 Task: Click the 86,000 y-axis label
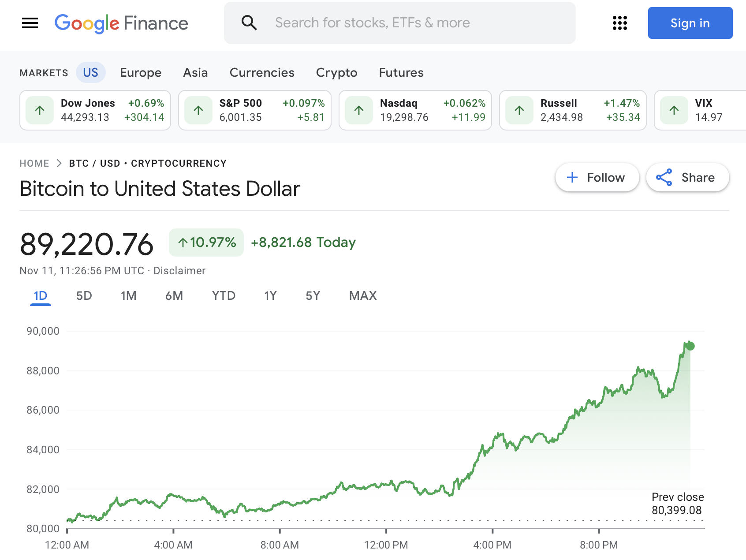tap(43, 410)
